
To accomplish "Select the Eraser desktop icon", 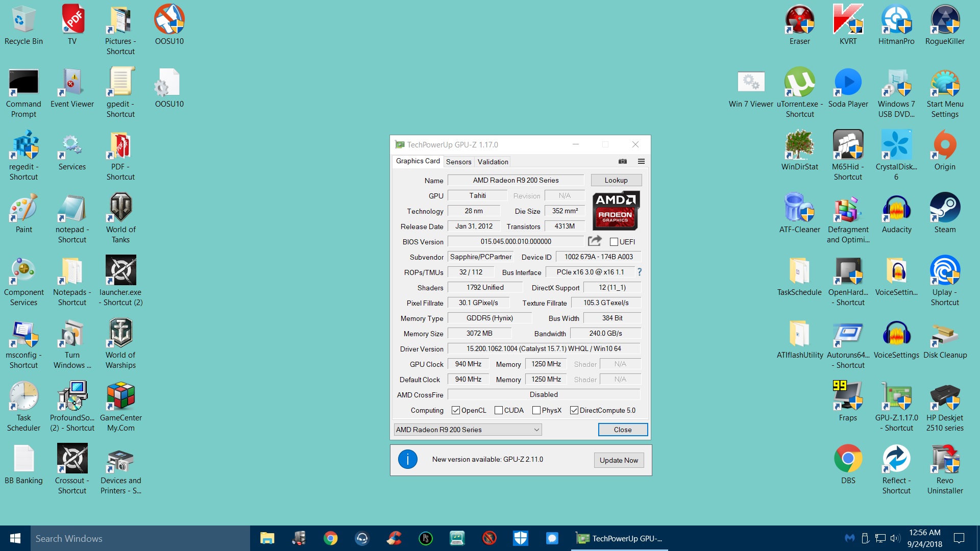I will click(x=799, y=24).
